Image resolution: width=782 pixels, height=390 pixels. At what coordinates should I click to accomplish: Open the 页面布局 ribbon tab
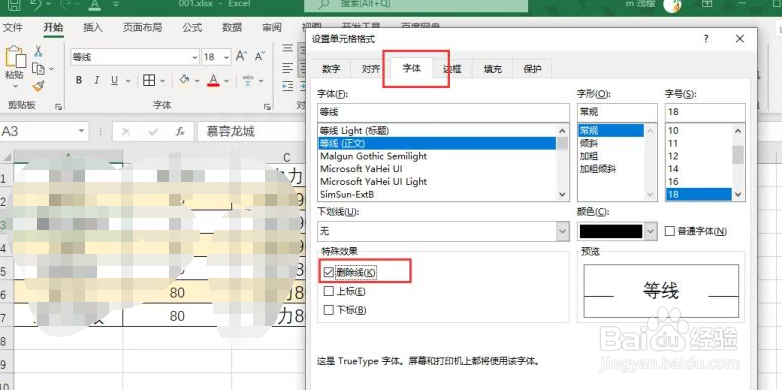click(x=142, y=27)
